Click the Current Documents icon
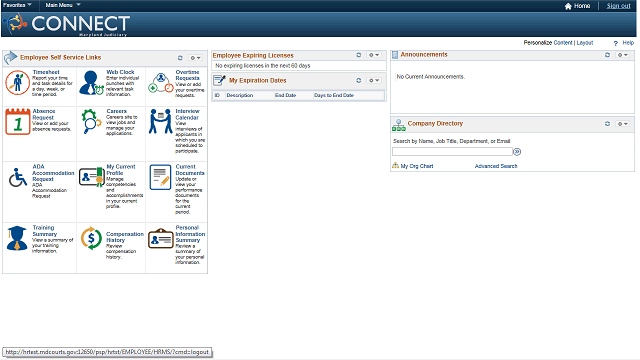640x360 pixels. [x=160, y=177]
